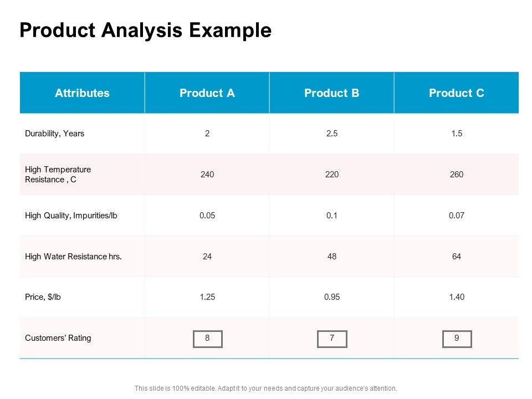Click the "100% editable" footer note text

click(x=266, y=388)
